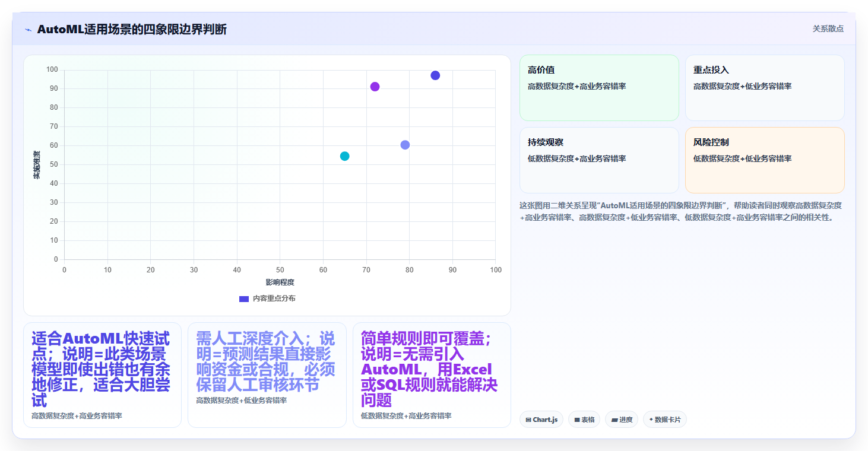The image size is (868, 451).
Task: Click the 内容重点分布 legend label
Action: (x=274, y=298)
